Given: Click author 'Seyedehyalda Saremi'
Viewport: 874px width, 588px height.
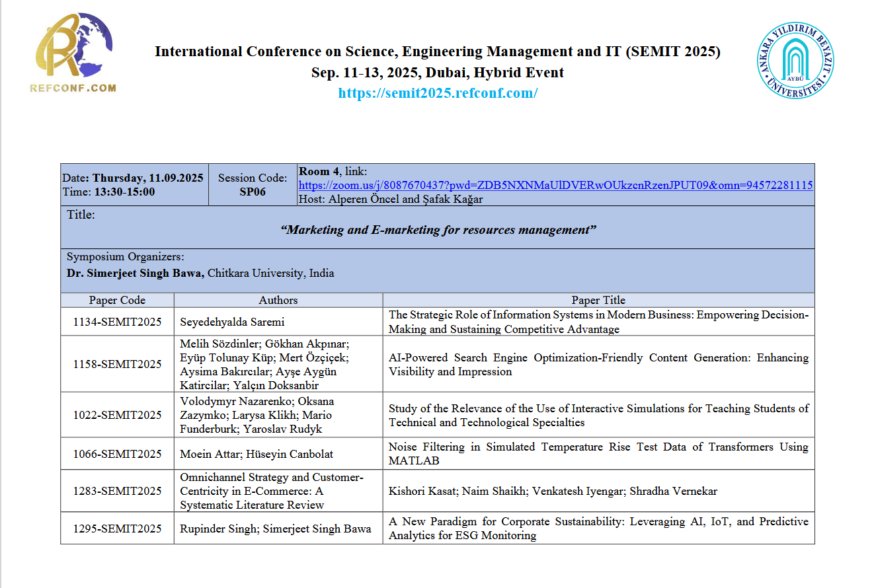Looking at the screenshot, I should pyautogui.click(x=231, y=322).
